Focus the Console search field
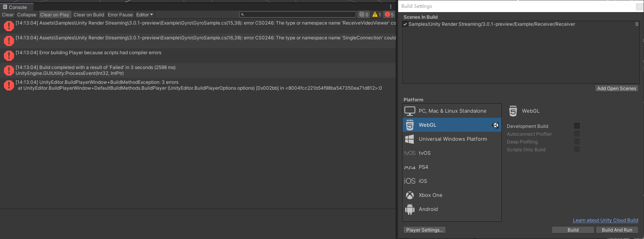Image resolution: width=644 pixels, height=239 pixels. coord(298,14)
